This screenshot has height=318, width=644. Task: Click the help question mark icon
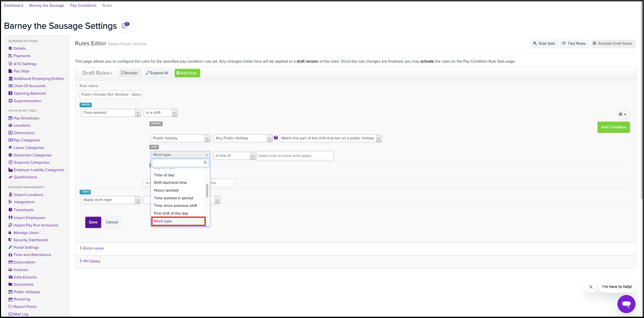click(x=276, y=138)
